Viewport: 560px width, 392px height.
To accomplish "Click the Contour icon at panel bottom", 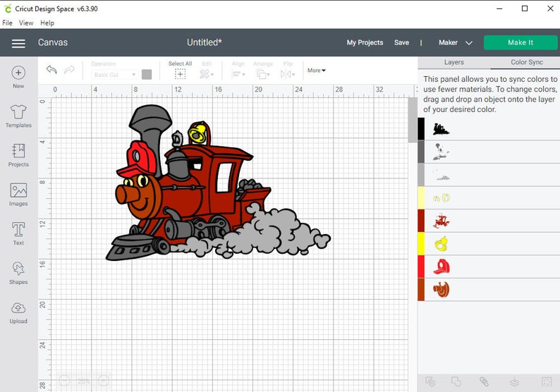I will coord(547,381).
